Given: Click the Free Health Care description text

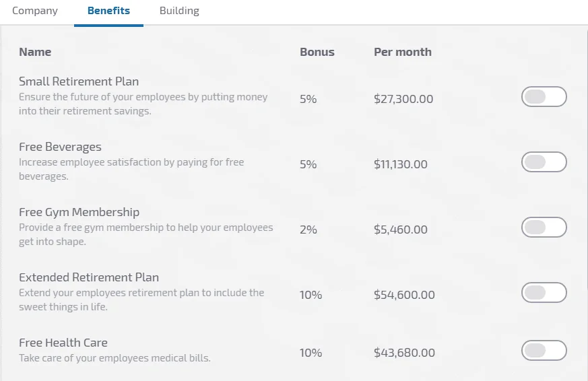Looking at the screenshot, I should [x=115, y=358].
